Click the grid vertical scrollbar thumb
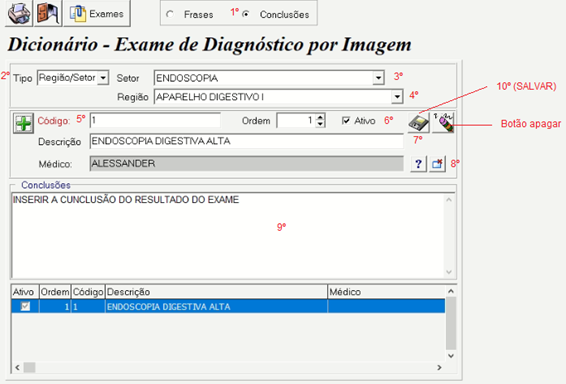The height and width of the screenshot is (384, 566). click(451, 323)
